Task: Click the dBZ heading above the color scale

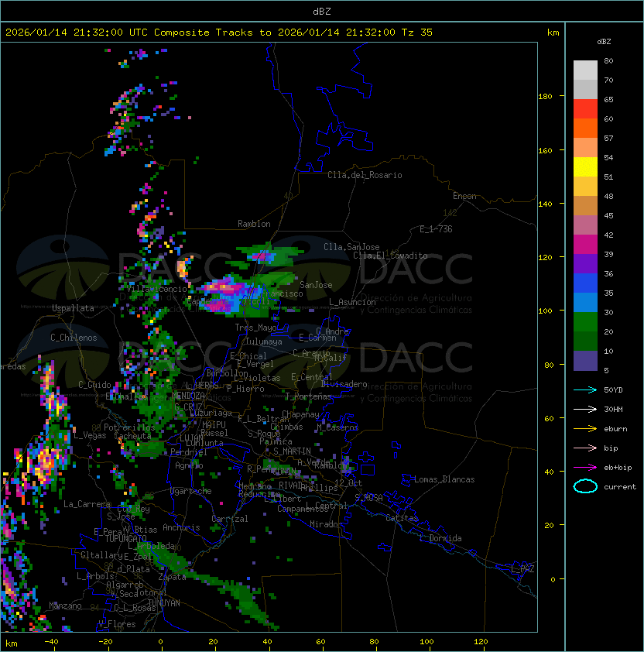Action: click(604, 42)
